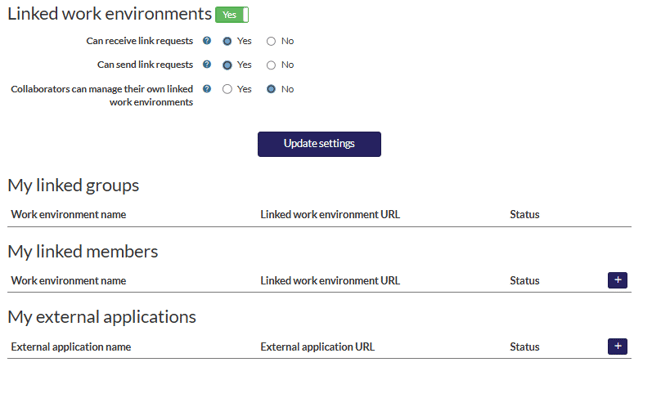Select No for Can send link requests
670x407 pixels.
[271, 65]
